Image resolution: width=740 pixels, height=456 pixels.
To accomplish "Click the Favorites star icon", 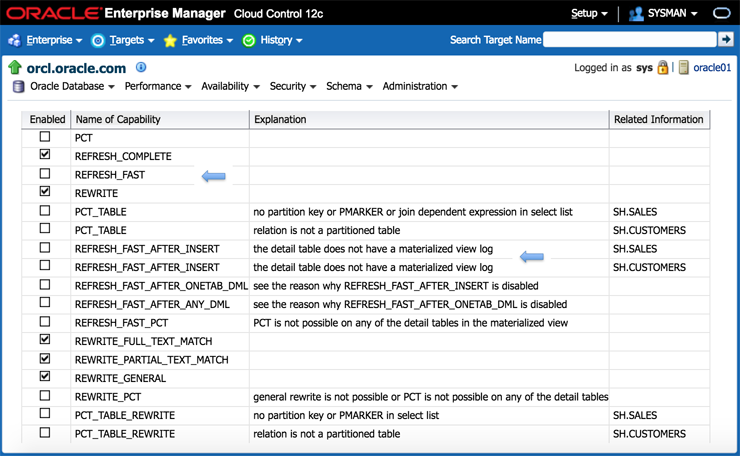I will click(170, 40).
